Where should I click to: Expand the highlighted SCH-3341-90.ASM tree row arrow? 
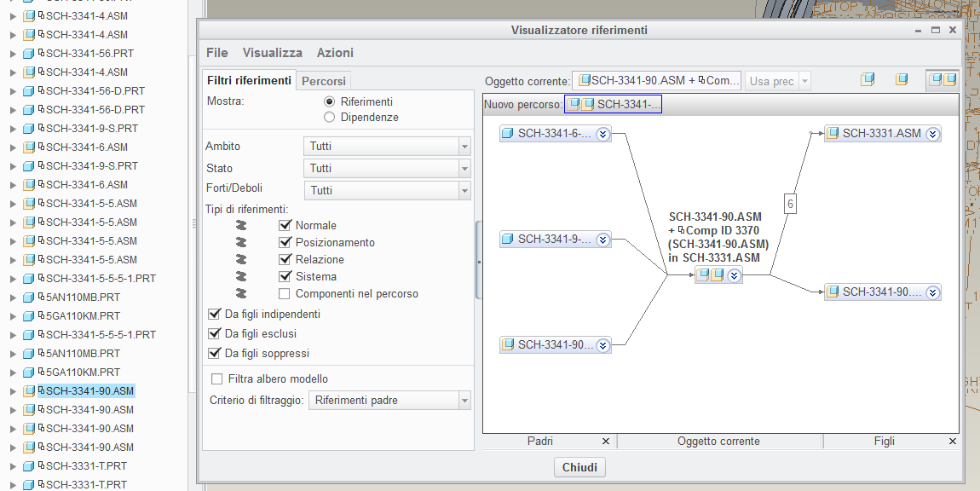(x=13, y=391)
